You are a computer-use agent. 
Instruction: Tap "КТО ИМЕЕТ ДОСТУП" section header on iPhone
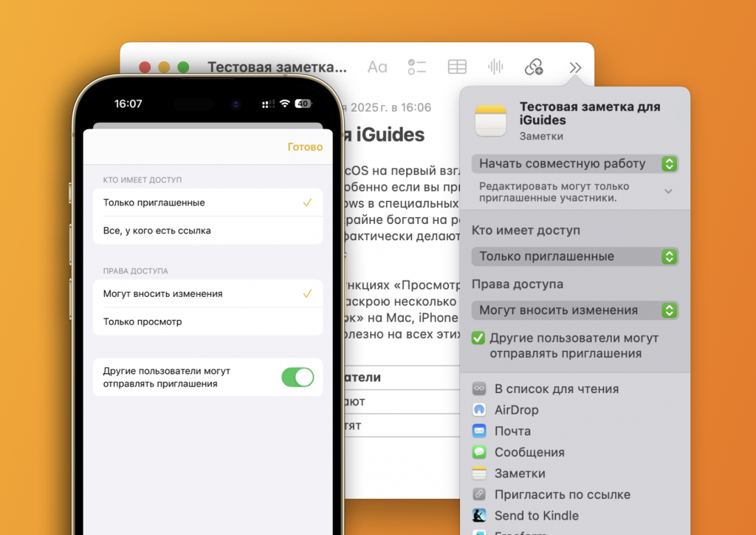click(x=142, y=180)
